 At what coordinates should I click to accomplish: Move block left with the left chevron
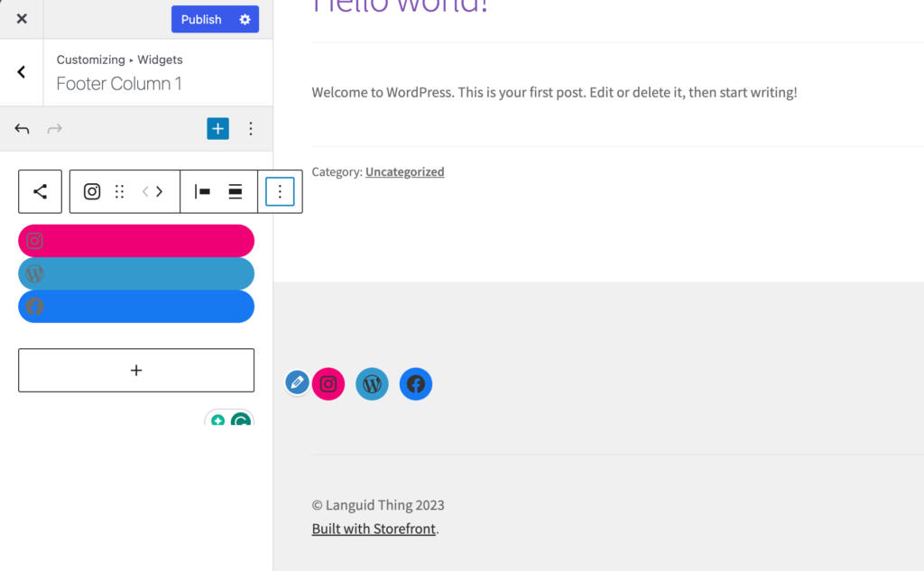(145, 191)
